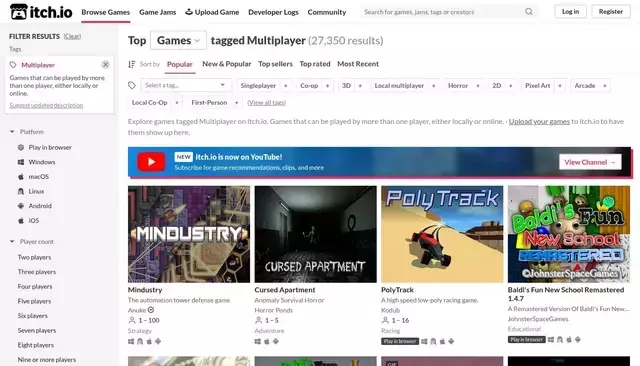This screenshot has height=366, width=640.
Task: Click the Log in button
Action: point(570,11)
